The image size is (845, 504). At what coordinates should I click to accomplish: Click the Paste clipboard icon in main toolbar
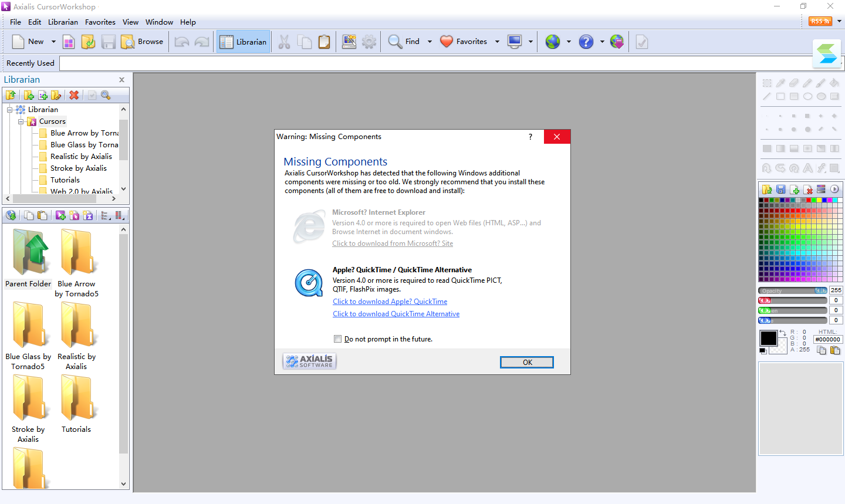tap(324, 42)
